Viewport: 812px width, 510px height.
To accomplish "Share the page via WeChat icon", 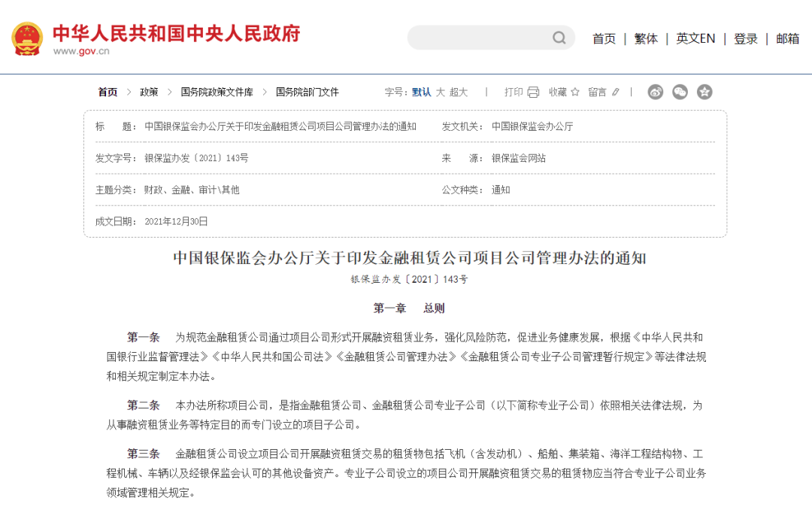I will coord(680,92).
